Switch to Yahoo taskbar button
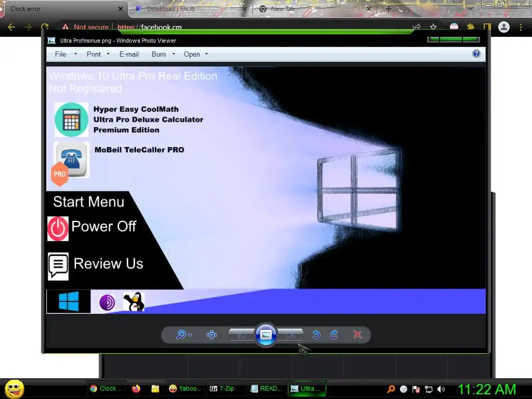This screenshot has width=532, height=399. pos(185,389)
